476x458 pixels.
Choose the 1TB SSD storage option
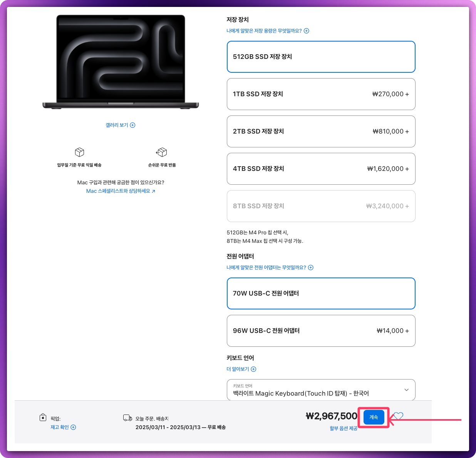[321, 94]
